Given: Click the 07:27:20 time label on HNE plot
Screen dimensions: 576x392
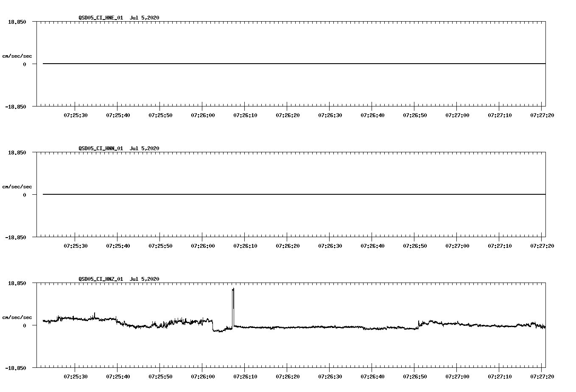Looking at the screenshot, I should tap(542, 115).
